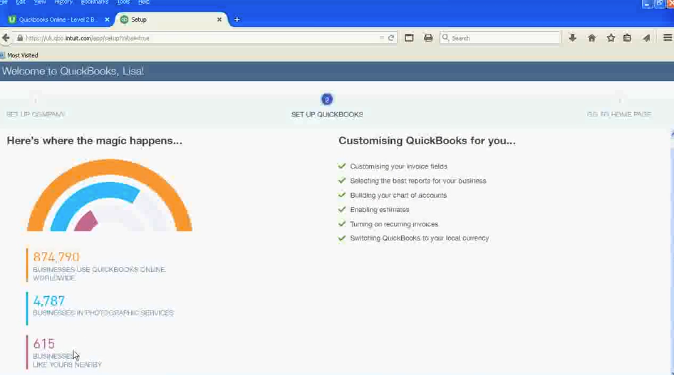This screenshot has width=674, height=375.
Task: Click 'Switching QuickBooks to your local currency'
Action: click(420, 238)
